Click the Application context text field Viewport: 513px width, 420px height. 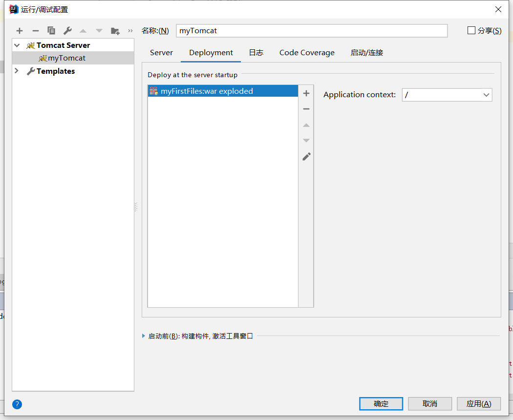442,95
